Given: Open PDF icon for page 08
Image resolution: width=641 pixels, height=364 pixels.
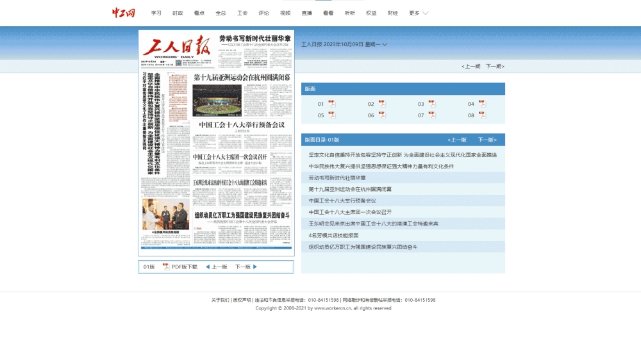Looking at the screenshot, I should [482, 115].
